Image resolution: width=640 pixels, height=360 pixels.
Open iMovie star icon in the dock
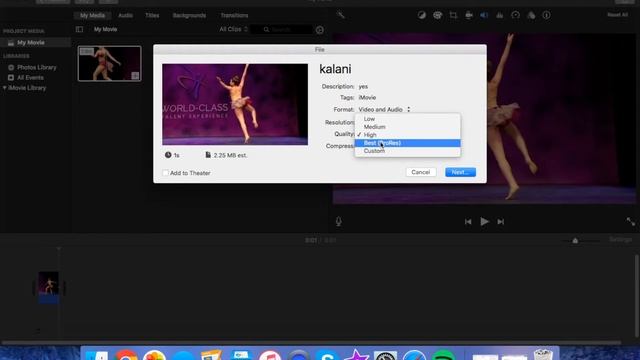(356, 355)
